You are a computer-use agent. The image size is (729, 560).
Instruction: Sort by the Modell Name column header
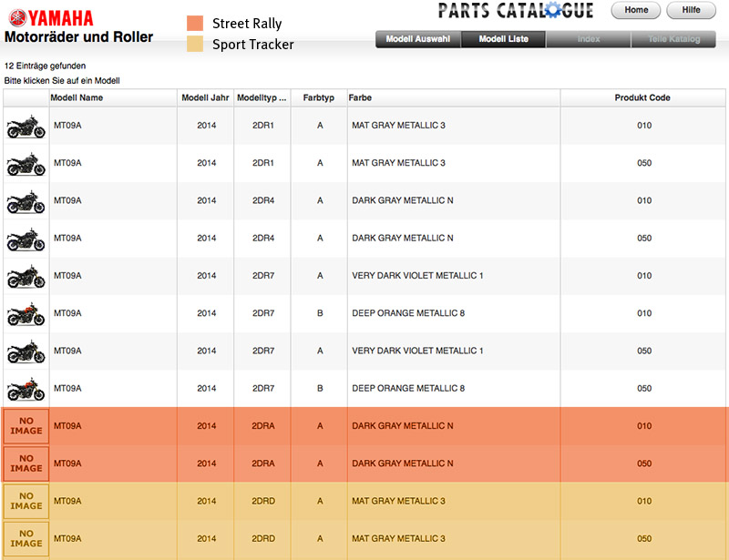point(77,97)
